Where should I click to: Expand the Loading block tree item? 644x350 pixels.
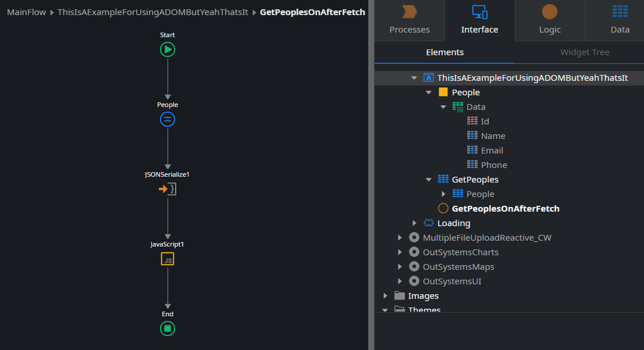414,223
